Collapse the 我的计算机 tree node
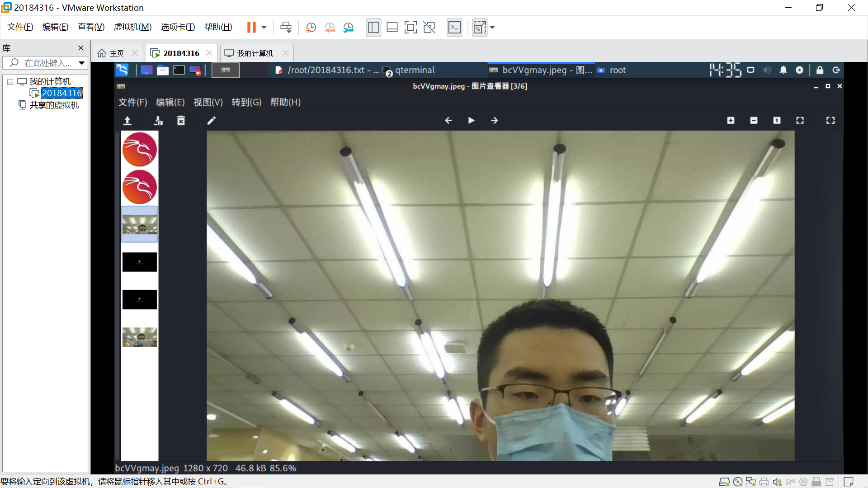The height and width of the screenshot is (488, 868). [10, 82]
